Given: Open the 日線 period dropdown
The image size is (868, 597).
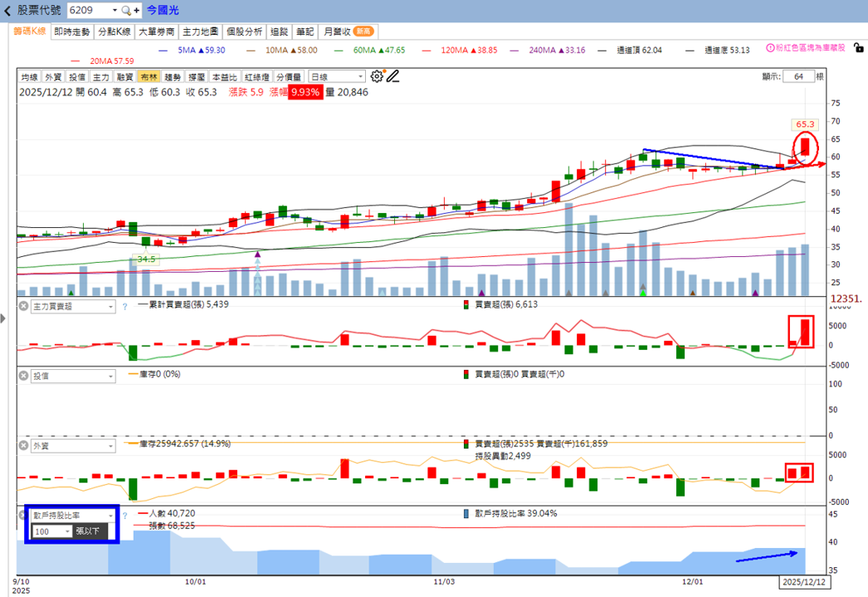Looking at the screenshot, I should point(337,77).
